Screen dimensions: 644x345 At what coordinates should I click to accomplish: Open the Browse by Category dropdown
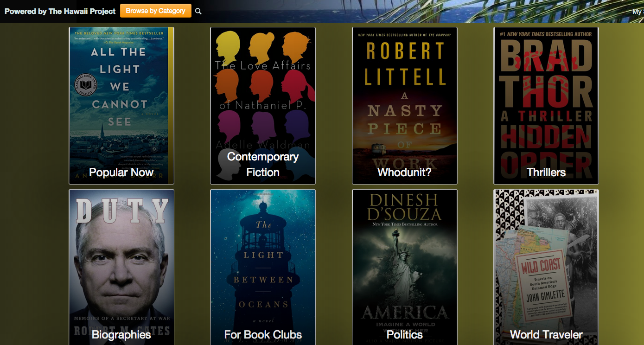click(156, 11)
